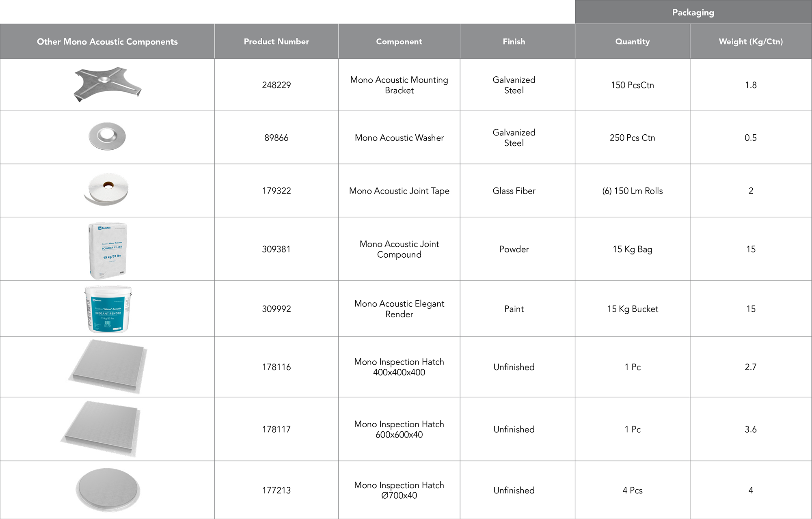Click the Elegant Render bucket image

(108, 309)
